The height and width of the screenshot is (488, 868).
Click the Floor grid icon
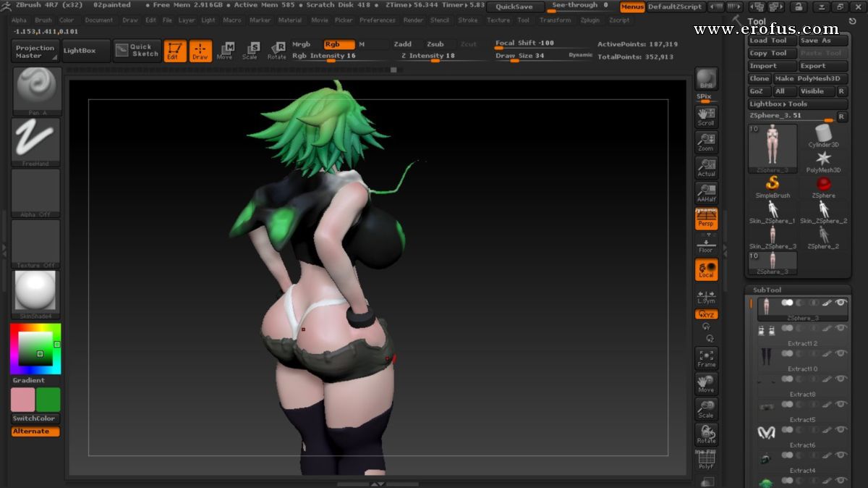[x=706, y=245]
